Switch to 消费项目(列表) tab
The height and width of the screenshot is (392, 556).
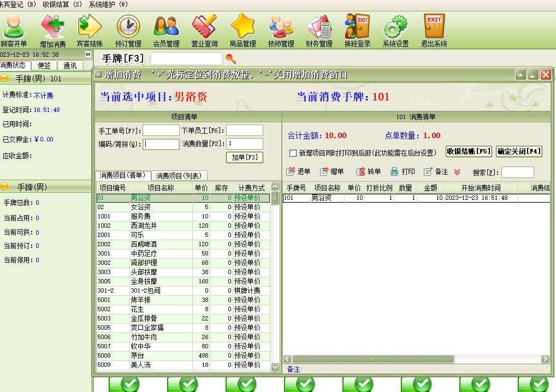click(179, 176)
